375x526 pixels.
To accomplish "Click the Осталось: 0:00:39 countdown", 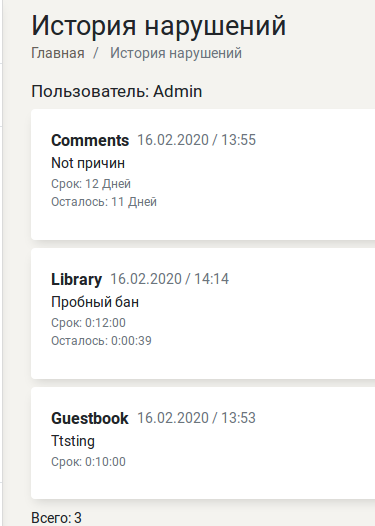I will 101,341.
